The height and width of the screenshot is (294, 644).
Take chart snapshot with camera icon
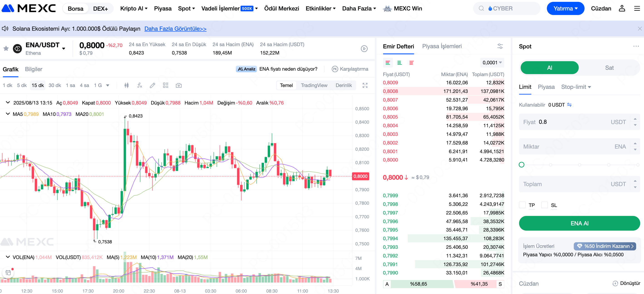pos(179,85)
